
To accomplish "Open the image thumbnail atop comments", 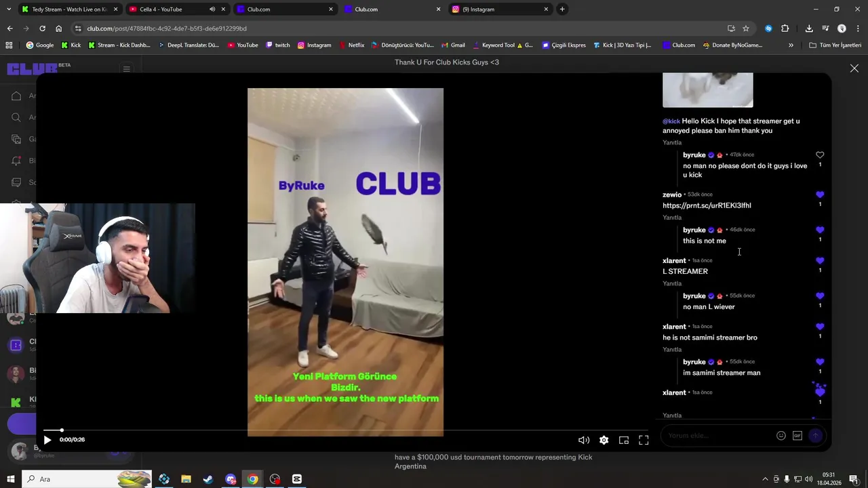I will pos(707,89).
